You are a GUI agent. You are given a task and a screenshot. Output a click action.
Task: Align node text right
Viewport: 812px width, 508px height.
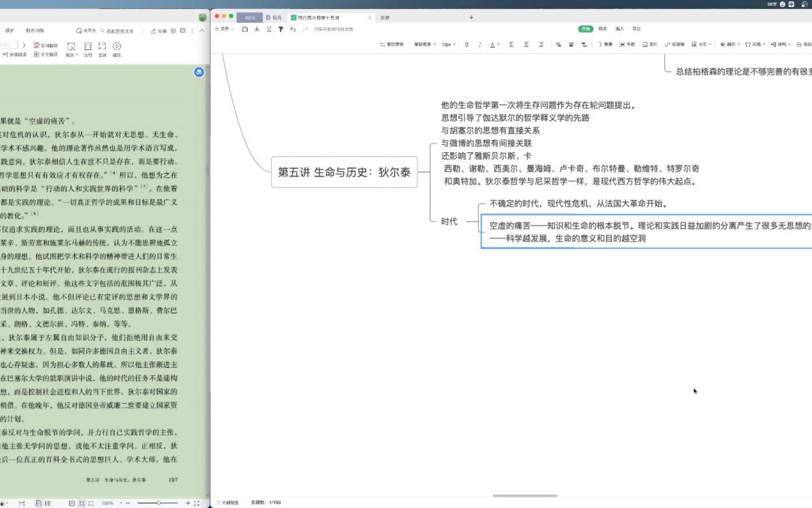point(541,44)
